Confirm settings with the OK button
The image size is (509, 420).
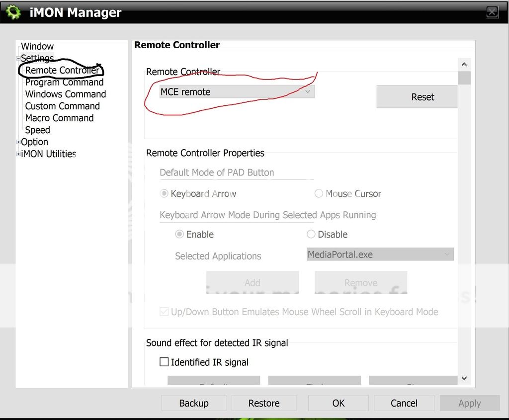339,403
